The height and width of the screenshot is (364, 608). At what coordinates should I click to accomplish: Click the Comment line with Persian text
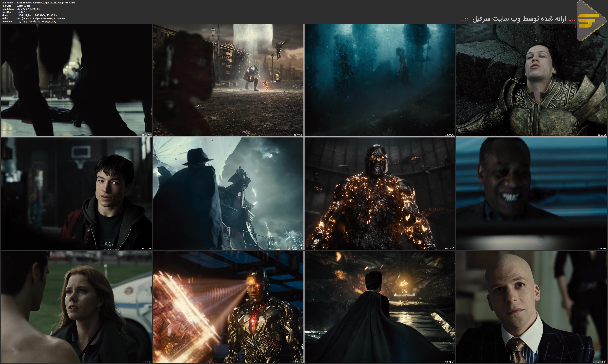coord(37,22)
